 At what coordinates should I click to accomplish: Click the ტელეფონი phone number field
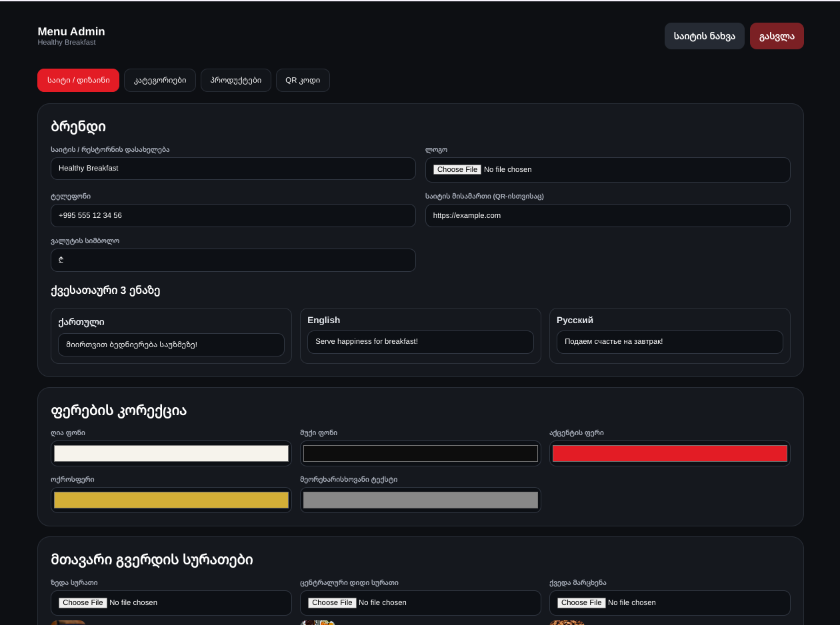click(233, 215)
